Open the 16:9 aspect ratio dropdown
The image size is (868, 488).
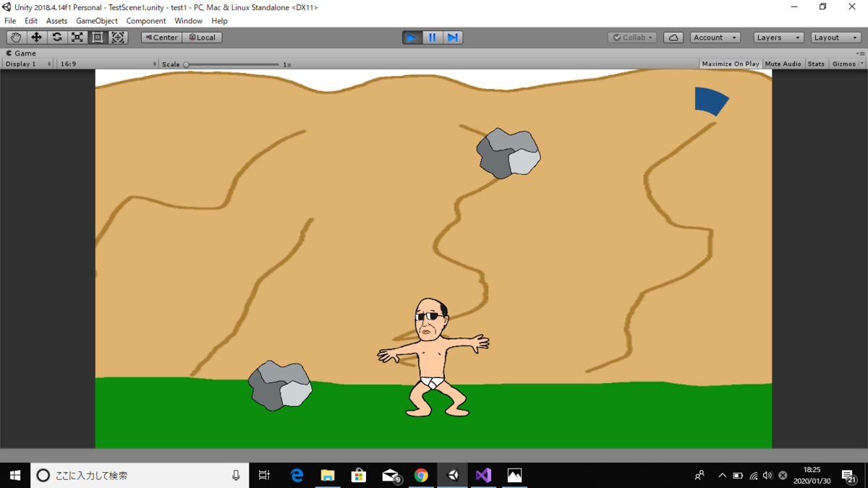[108, 64]
